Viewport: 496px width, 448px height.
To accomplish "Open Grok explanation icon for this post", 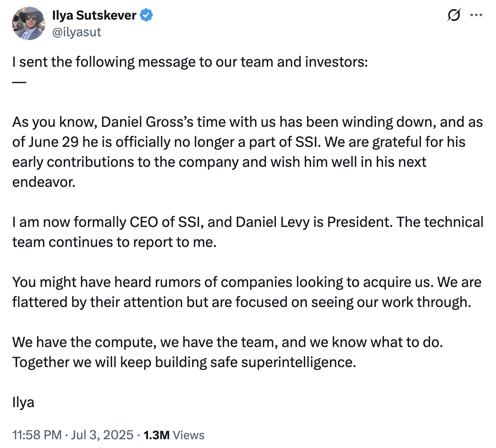I will 453,15.
